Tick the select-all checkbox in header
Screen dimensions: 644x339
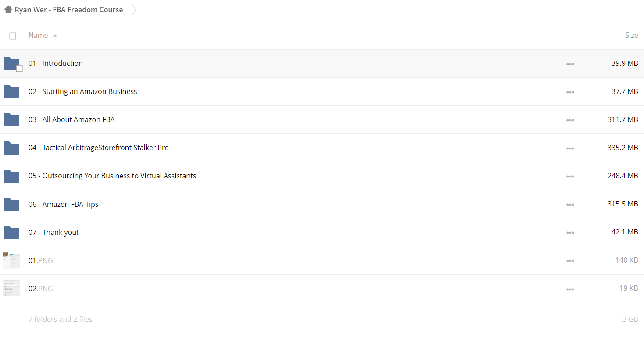(13, 36)
